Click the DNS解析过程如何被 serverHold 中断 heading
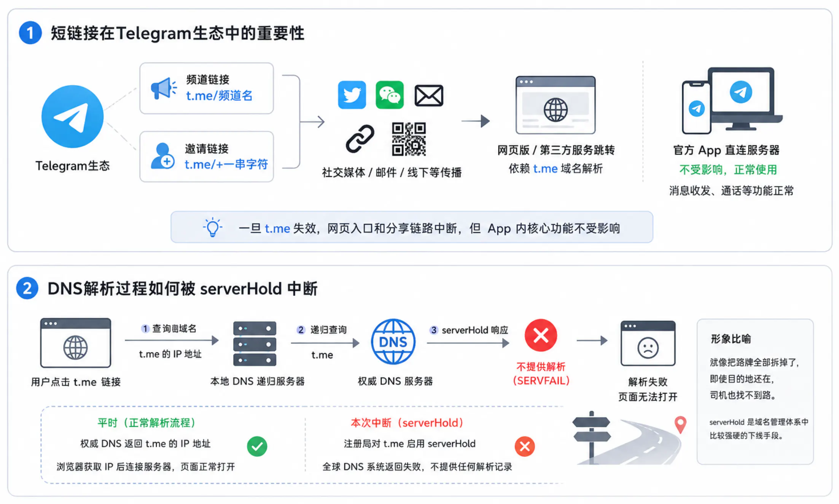 pyautogui.click(x=182, y=289)
